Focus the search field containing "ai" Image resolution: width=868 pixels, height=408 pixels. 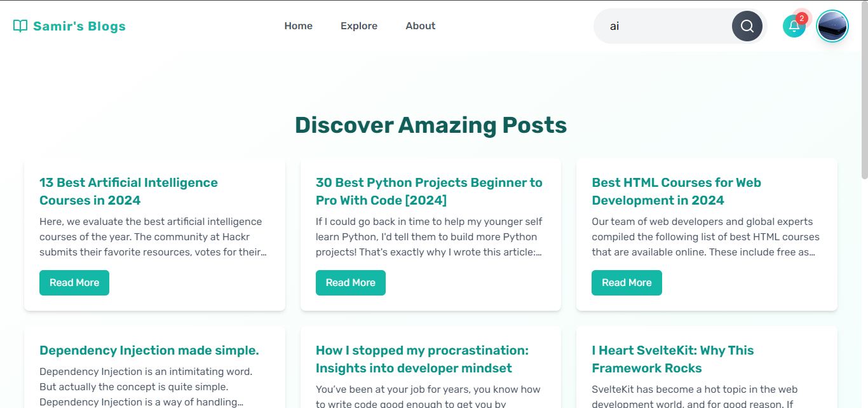click(x=664, y=26)
